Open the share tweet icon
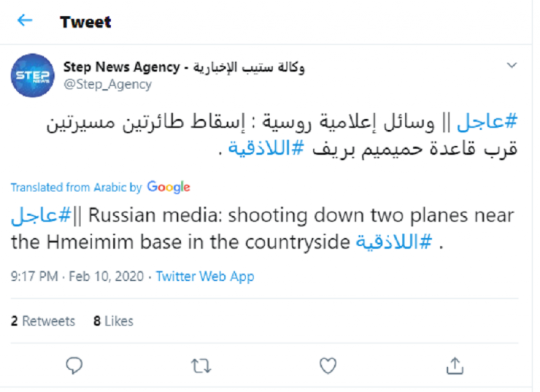This screenshot has height=392, width=540. click(x=455, y=365)
